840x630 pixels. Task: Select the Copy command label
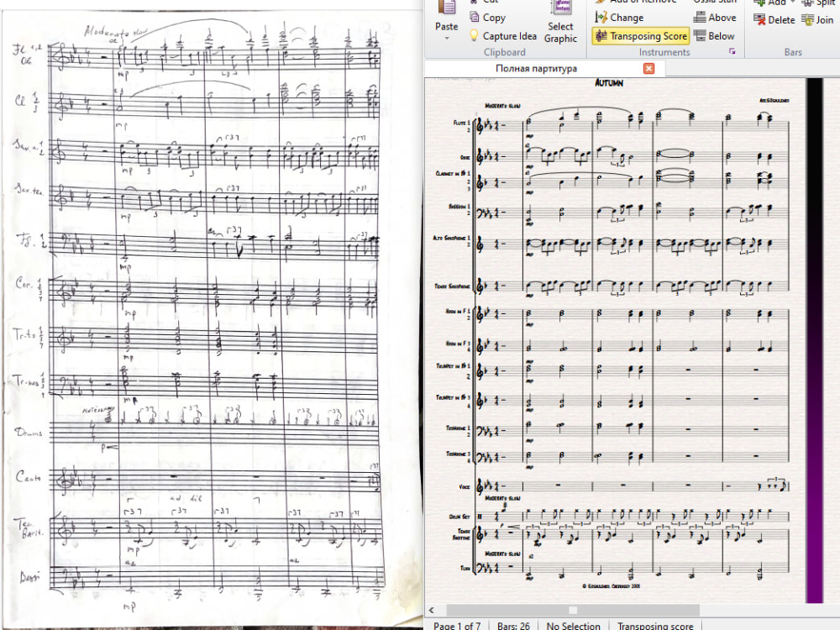(494, 17)
